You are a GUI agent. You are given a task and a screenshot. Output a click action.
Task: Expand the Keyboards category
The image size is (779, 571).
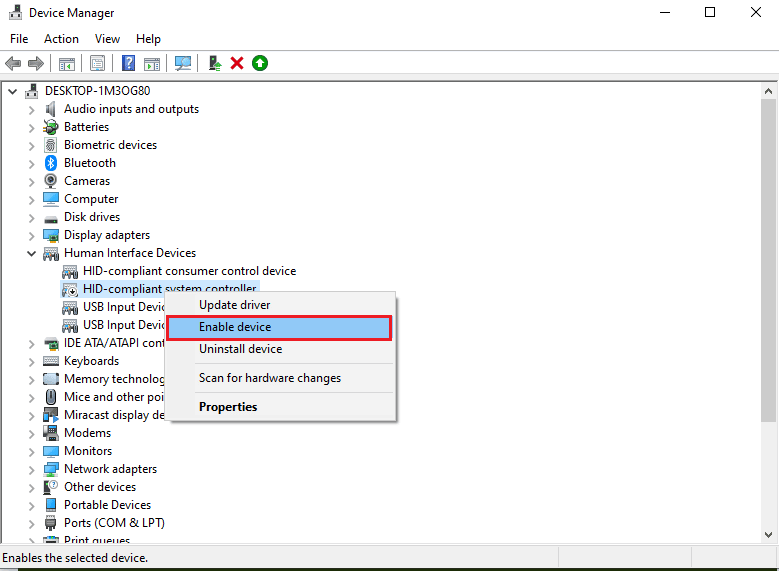tap(32, 361)
